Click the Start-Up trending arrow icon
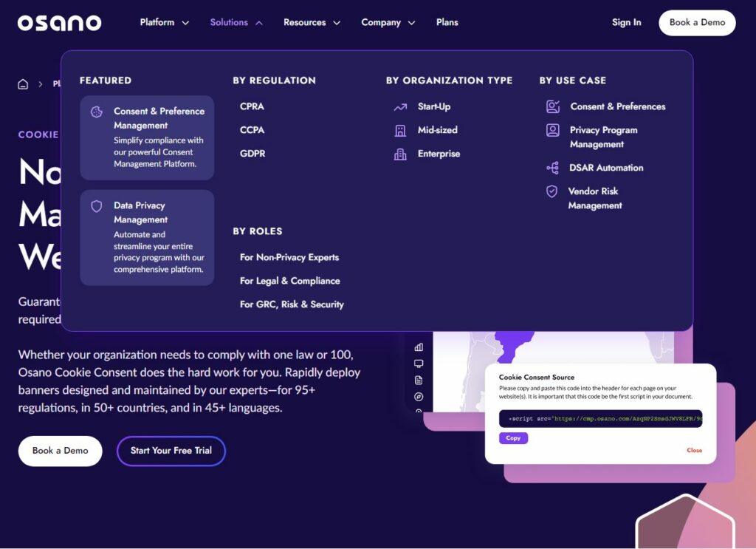The width and height of the screenshot is (756, 549). (400, 107)
